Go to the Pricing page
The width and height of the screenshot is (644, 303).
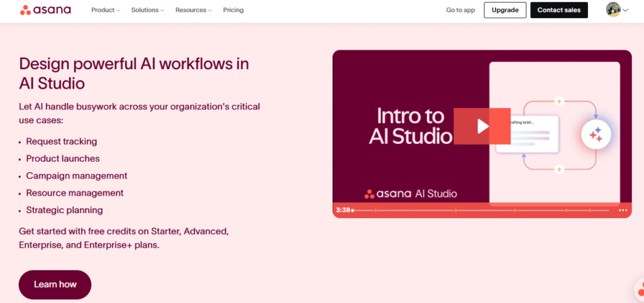click(233, 10)
